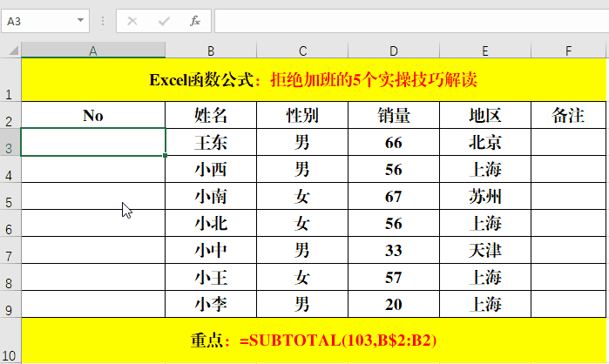Screen dimensions: 609x364
Task: Click the sales value '20'
Action: point(394,304)
